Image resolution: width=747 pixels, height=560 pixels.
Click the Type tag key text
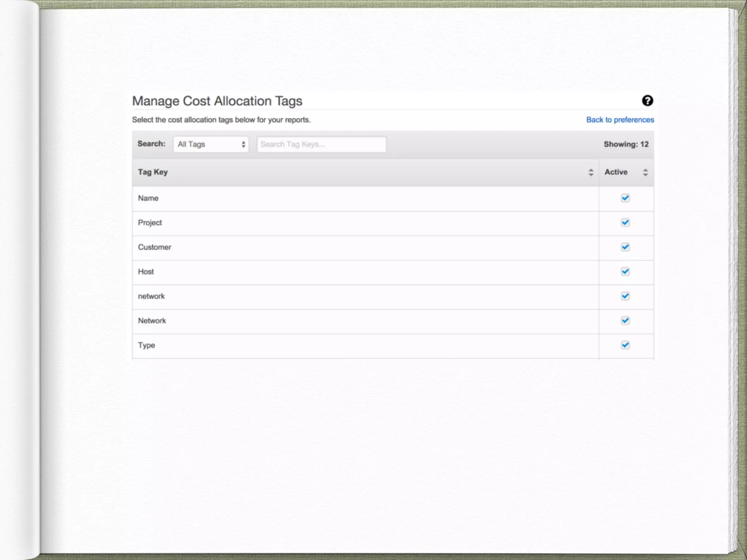pos(146,345)
